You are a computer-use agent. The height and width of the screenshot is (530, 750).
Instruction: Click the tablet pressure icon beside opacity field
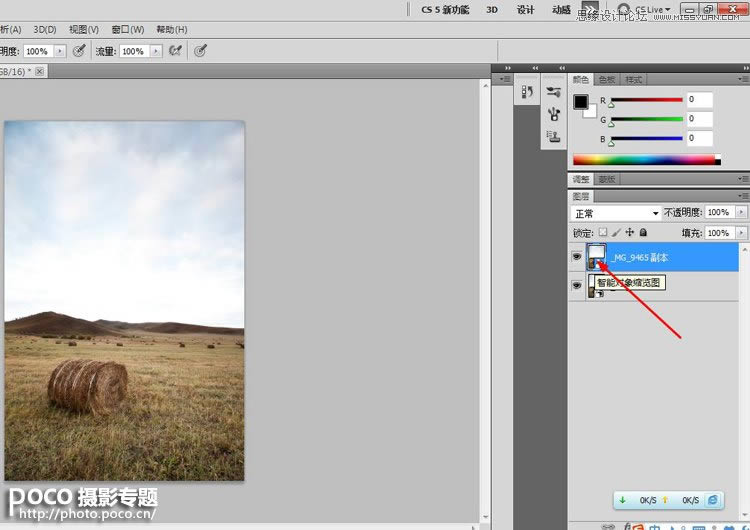pyautogui.click(x=79, y=50)
